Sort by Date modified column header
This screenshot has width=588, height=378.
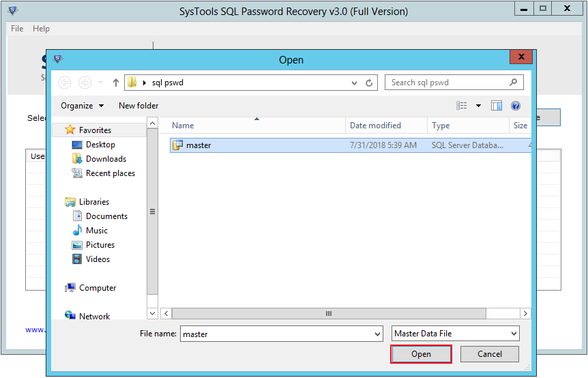pos(386,126)
